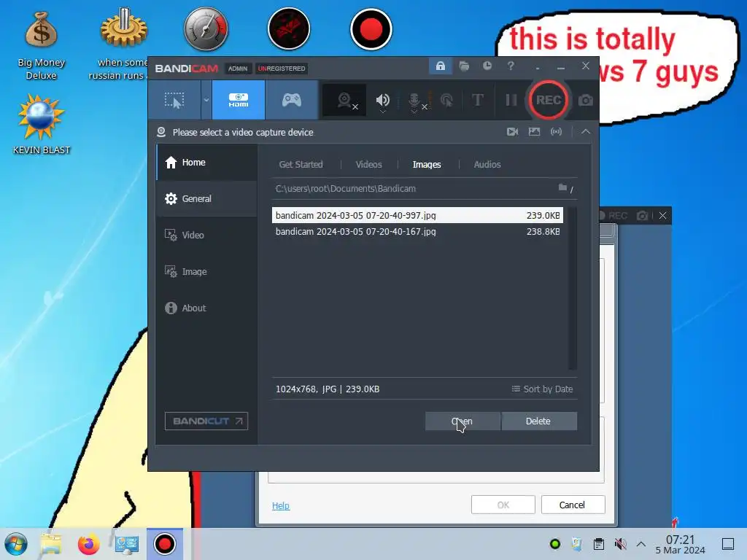747x560 pixels.
Task: Open the control panel taskbar icon
Action: tap(127, 544)
